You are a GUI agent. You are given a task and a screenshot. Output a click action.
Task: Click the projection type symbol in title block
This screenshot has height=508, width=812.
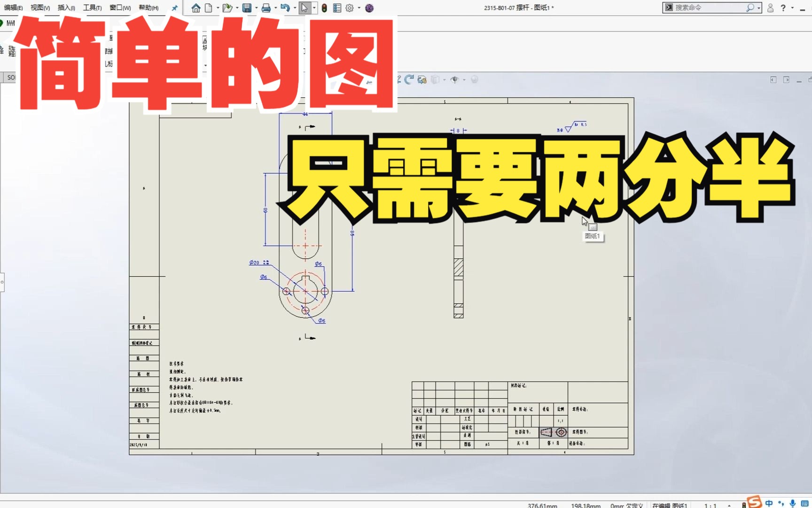554,432
